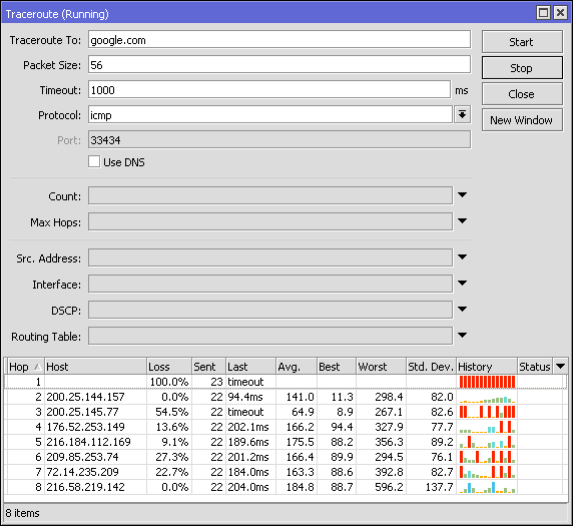Expand the Interface field

coord(462,283)
